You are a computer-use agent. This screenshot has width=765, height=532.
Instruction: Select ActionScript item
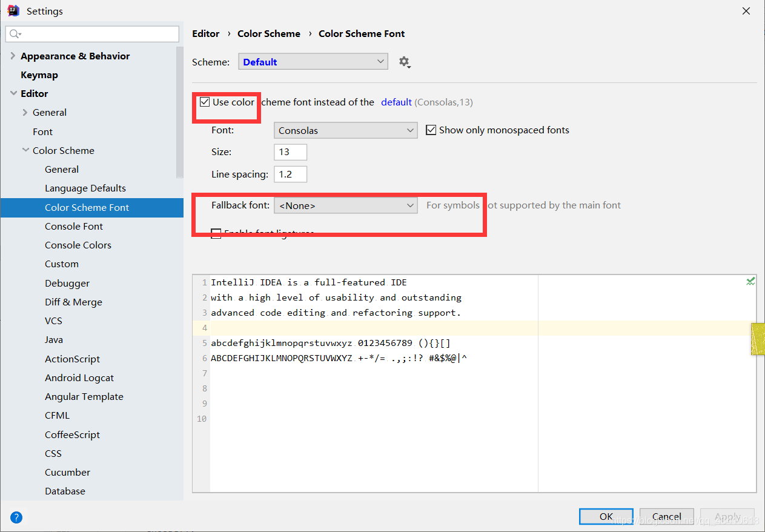coord(72,359)
